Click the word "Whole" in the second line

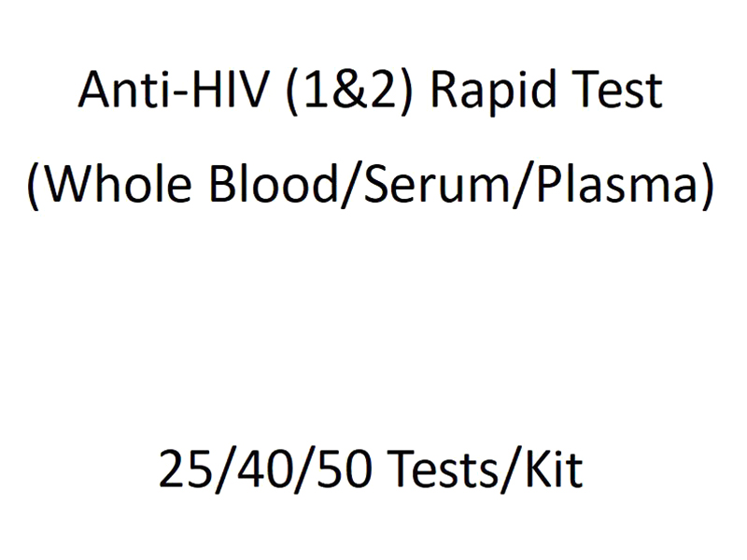tap(120, 184)
